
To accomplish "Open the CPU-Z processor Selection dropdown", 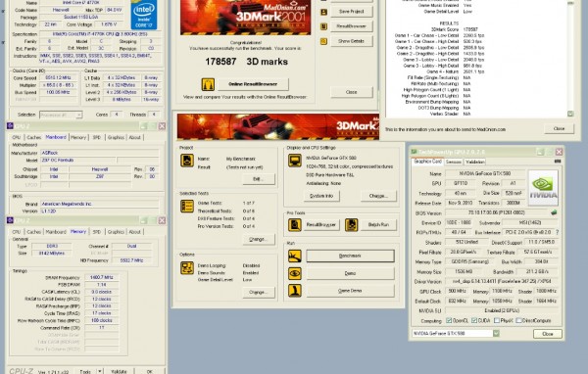I will 61,115.
